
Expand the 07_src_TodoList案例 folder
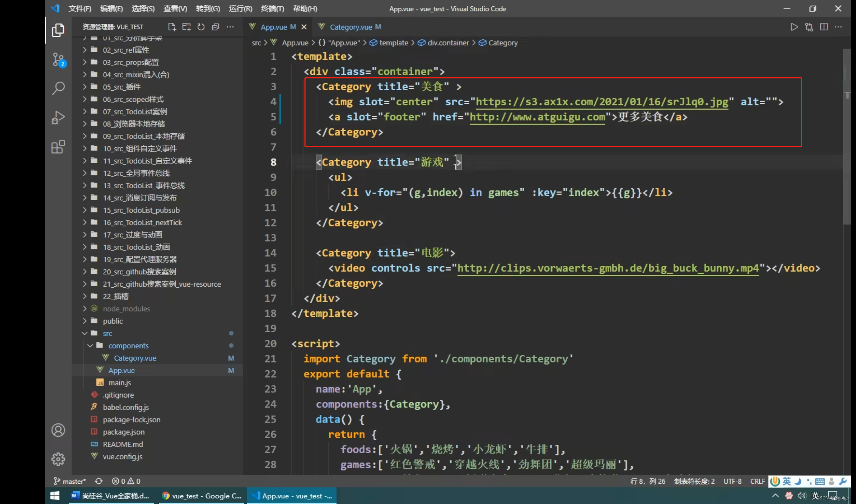tap(157, 112)
